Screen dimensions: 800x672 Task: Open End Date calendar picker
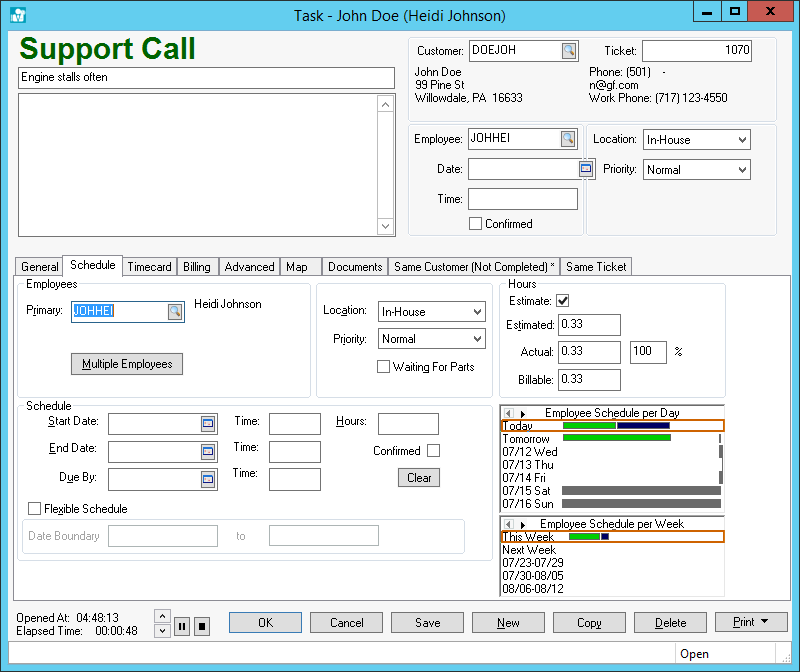208,452
